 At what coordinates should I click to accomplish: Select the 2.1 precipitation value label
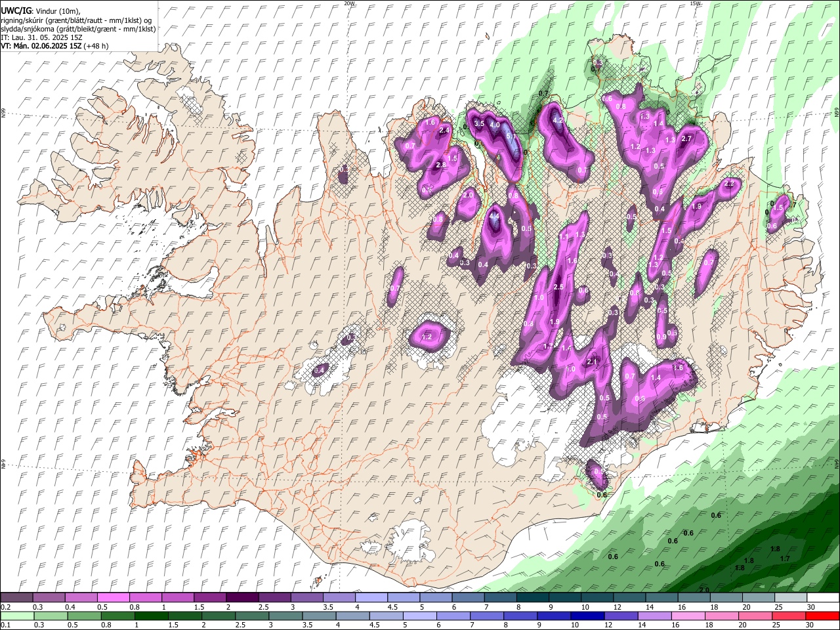pos(591,362)
